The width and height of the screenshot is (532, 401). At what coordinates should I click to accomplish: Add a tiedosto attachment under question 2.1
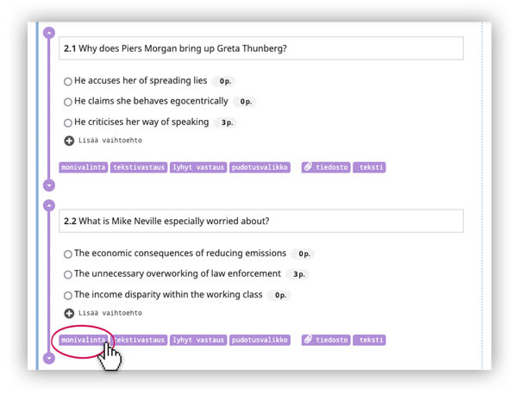click(324, 167)
